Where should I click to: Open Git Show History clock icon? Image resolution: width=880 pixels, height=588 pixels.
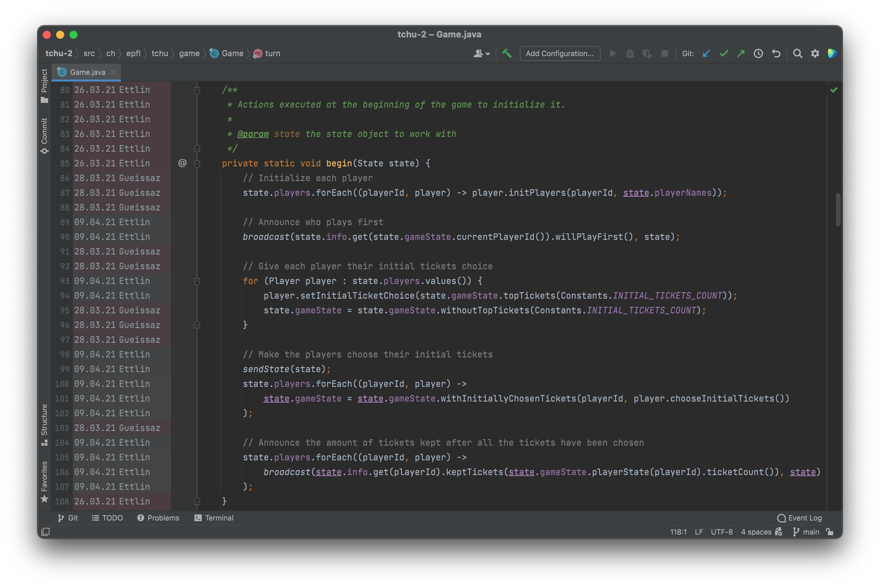758,54
